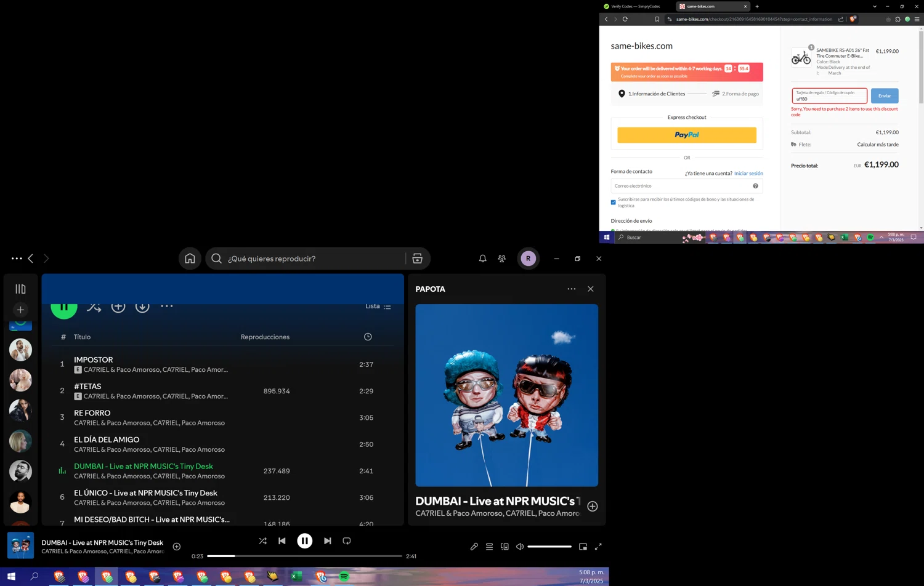Open the Brave main menu

coord(917,19)
